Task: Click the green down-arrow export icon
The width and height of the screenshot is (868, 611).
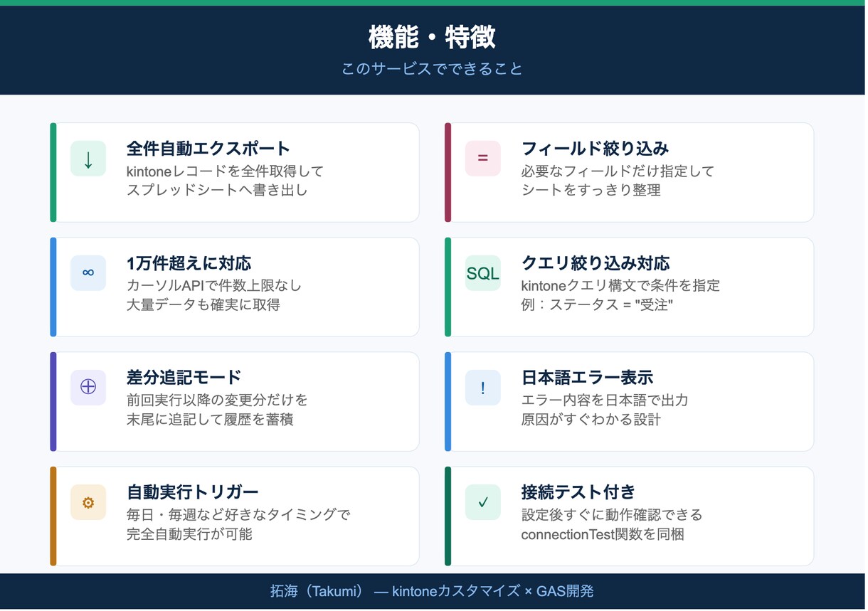Action: coord(88,159)
